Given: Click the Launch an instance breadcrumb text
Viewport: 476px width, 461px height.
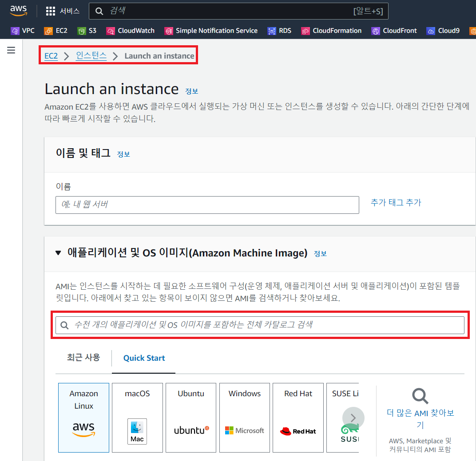Looking at the screenshot, I should tap(159, 56).
